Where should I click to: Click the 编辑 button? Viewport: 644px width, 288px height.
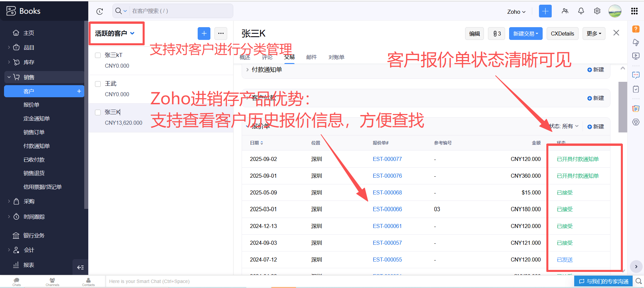pyautogui.click(x=474, y=34)
